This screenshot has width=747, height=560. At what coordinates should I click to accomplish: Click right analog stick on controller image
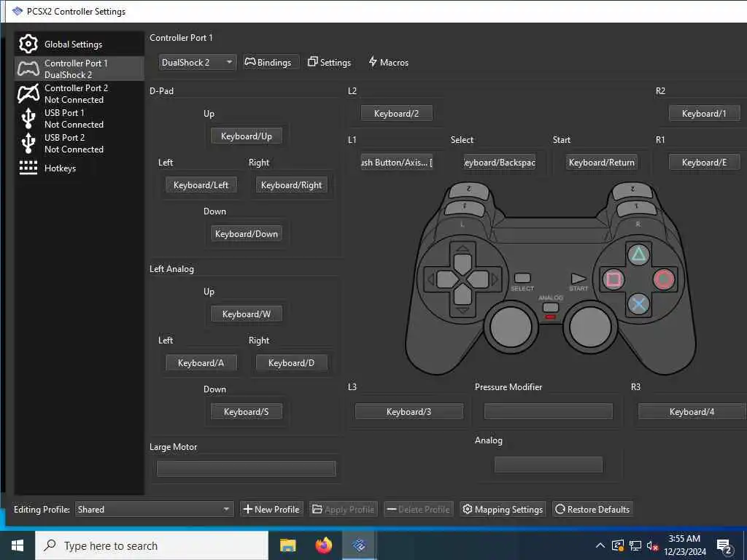[x=590, y=327]
